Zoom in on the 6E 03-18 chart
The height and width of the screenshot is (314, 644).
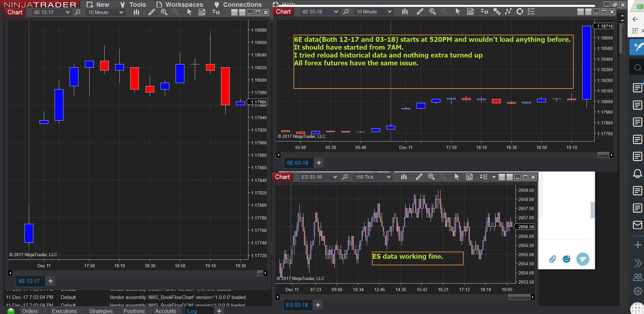tap(432, 12)
